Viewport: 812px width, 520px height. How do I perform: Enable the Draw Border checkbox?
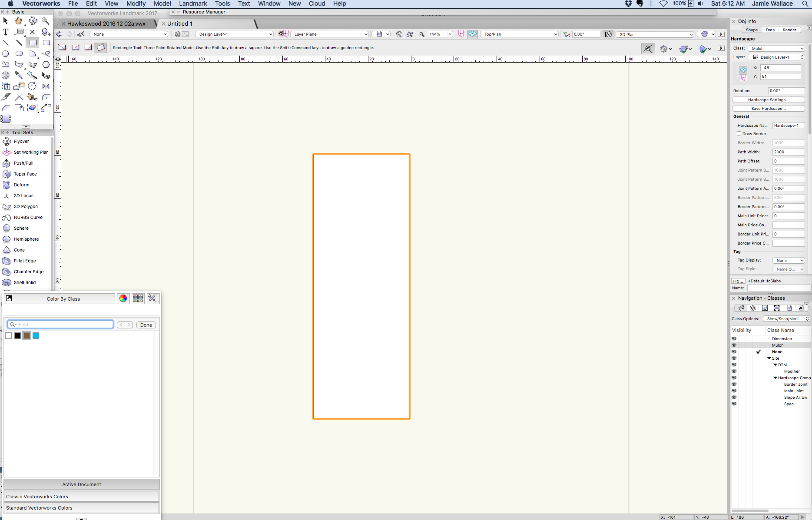(739, 133)
